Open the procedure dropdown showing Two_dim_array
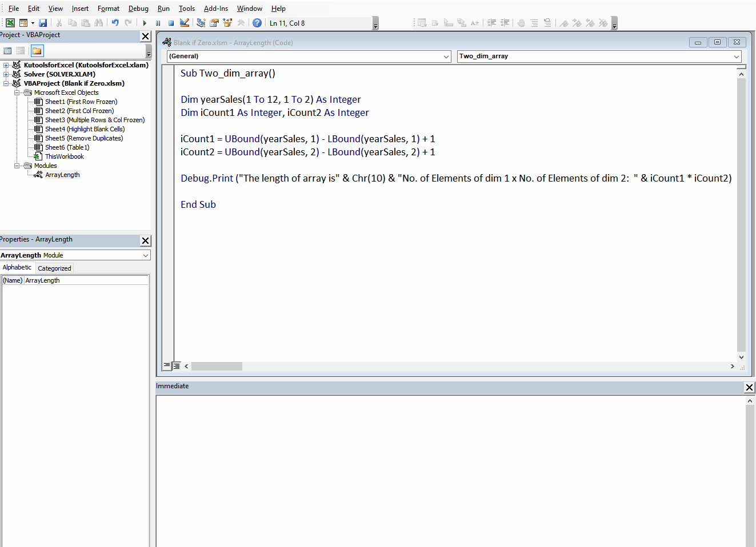The image size is (756, 547). [737, 56]
